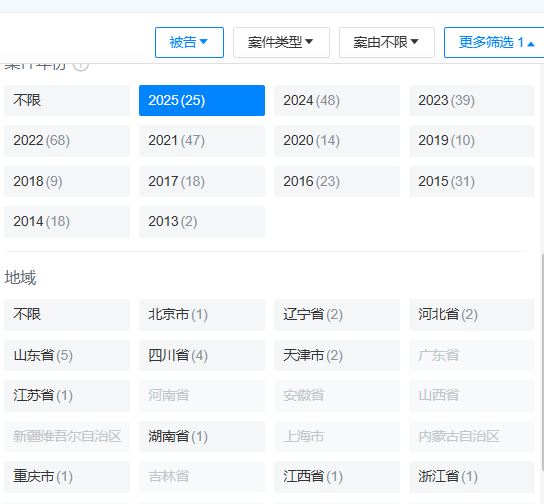Pick the 2019 (10) year filter
The image size is (544, 504).
pos(472,141)
